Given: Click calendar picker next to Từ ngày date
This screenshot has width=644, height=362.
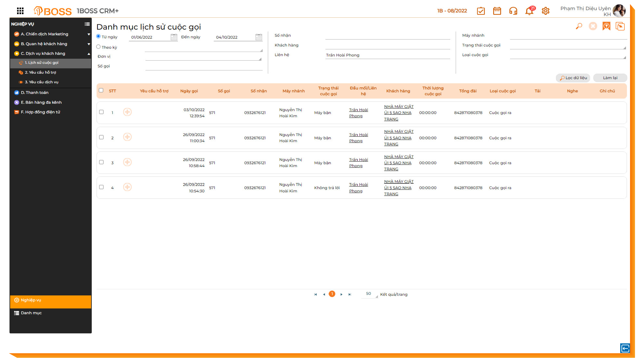Looking at the screenshot, I should click(x=174, y=37).
